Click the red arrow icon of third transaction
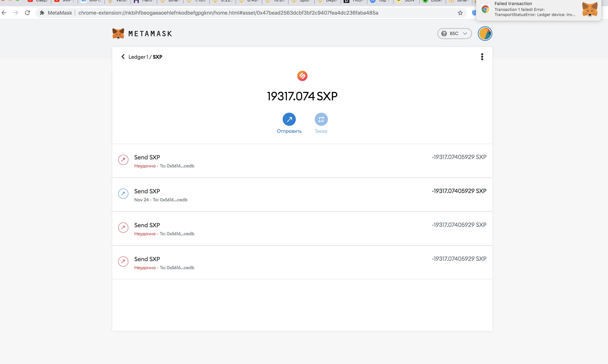 click(x=123, y=227)
